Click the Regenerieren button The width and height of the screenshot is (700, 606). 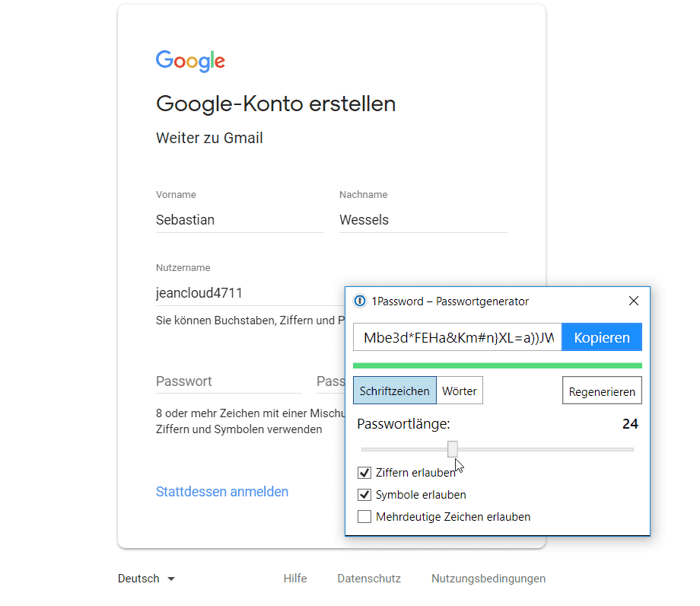coord(602,391)
